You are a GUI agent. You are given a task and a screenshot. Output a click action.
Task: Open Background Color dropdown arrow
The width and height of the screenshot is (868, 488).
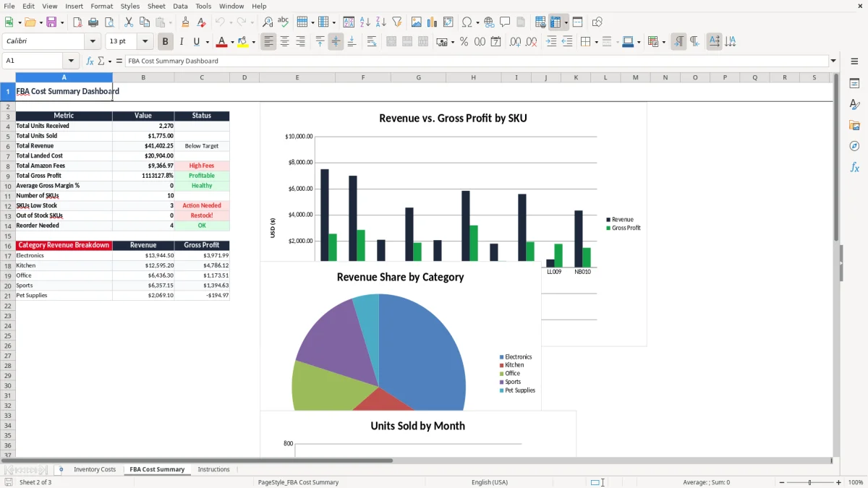pos(254,42)
